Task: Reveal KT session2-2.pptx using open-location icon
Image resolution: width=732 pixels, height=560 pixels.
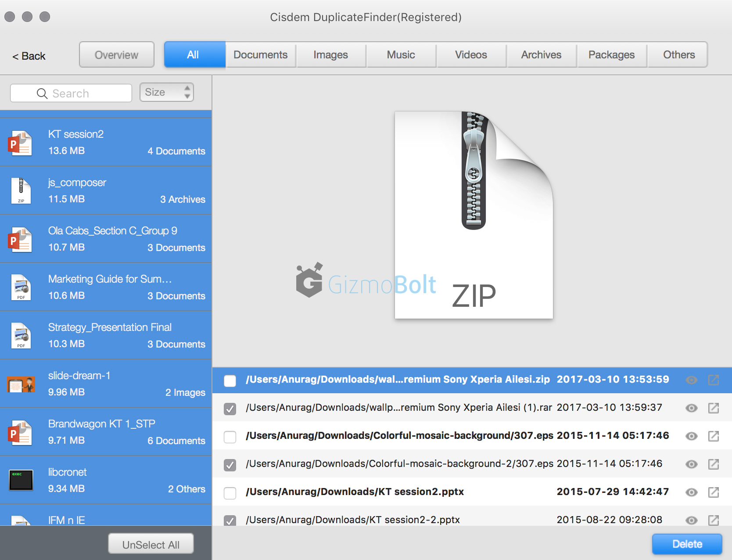Action: 714,520
